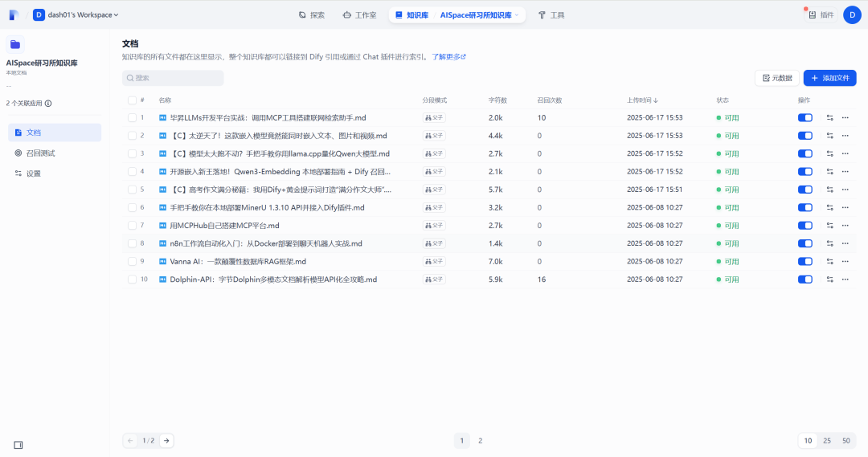Click markdown file icon of 毕昇LLMs document
The width and height of the screenshot is (868, 457).
tap(162, 118)
